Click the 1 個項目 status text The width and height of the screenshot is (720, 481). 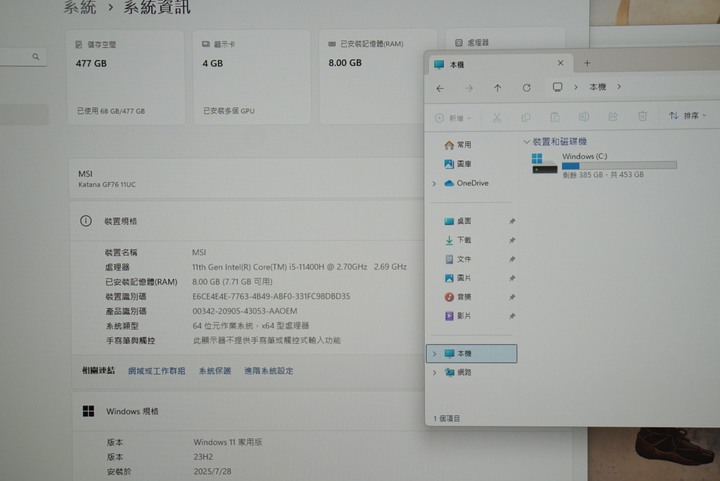(446, 419)
